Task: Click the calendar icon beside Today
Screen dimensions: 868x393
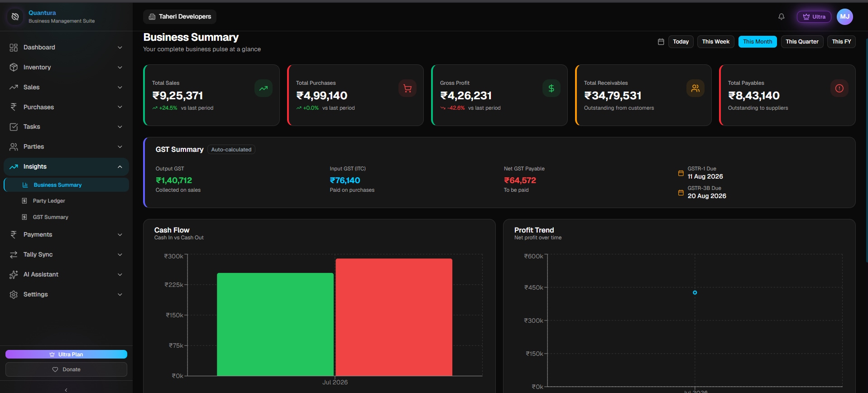Action: click(x=661, y=42)
